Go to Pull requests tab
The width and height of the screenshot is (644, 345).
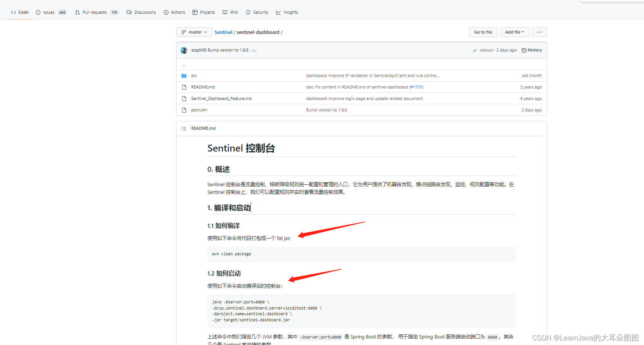[x=97, y=12]
